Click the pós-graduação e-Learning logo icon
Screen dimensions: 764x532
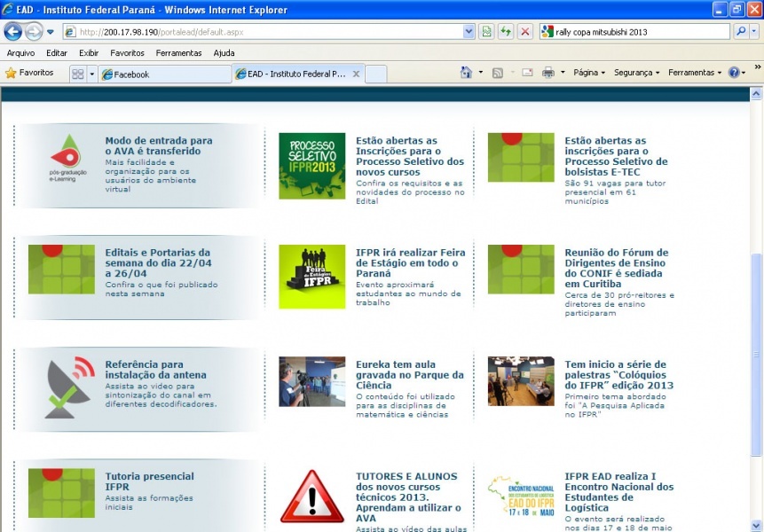click(67, 158)
